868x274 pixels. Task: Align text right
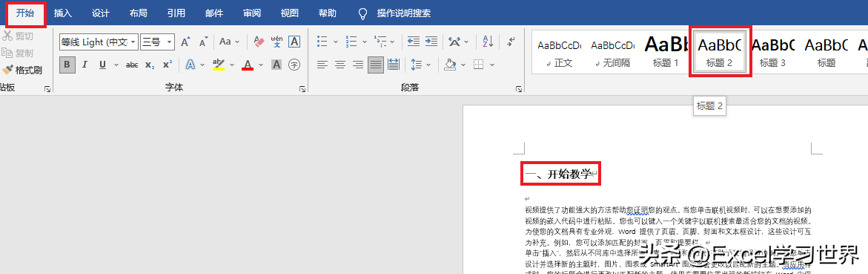tap(358, 65)
